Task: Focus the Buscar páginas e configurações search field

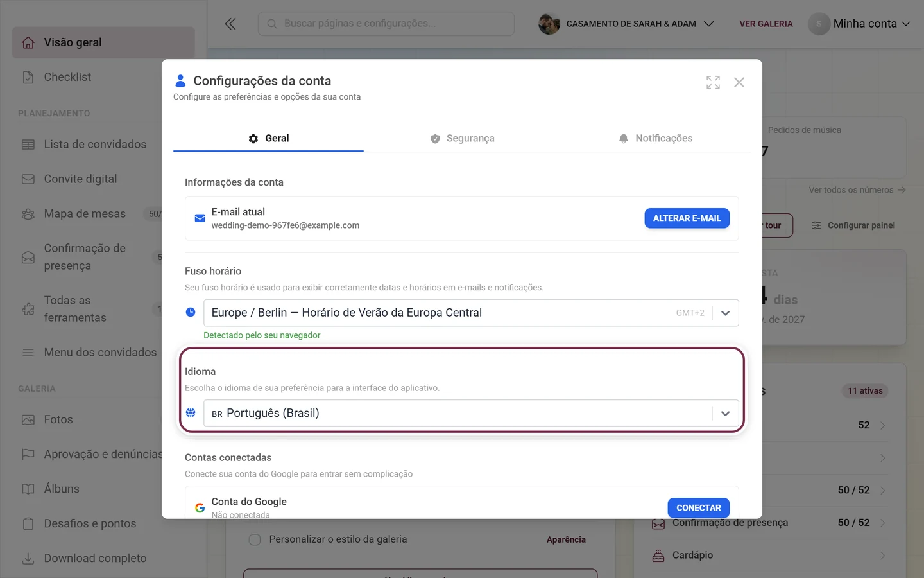Action: (386, 24)
